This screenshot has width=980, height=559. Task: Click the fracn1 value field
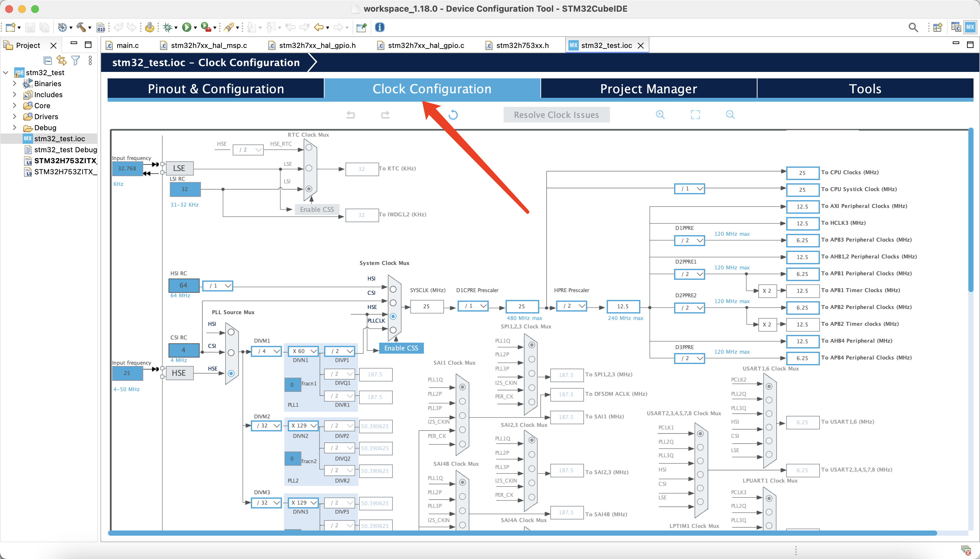[x=292, y=385]
